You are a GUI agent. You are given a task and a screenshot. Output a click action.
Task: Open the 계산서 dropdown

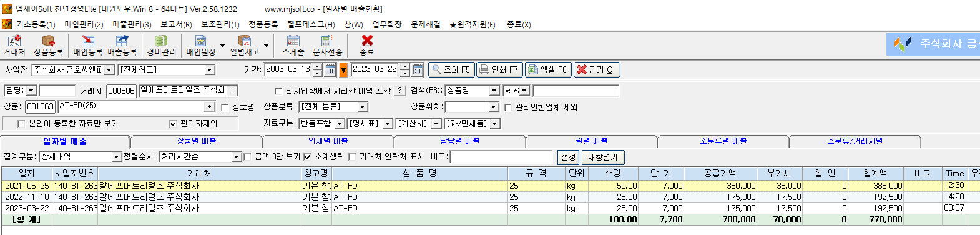(x=436, y=124)
